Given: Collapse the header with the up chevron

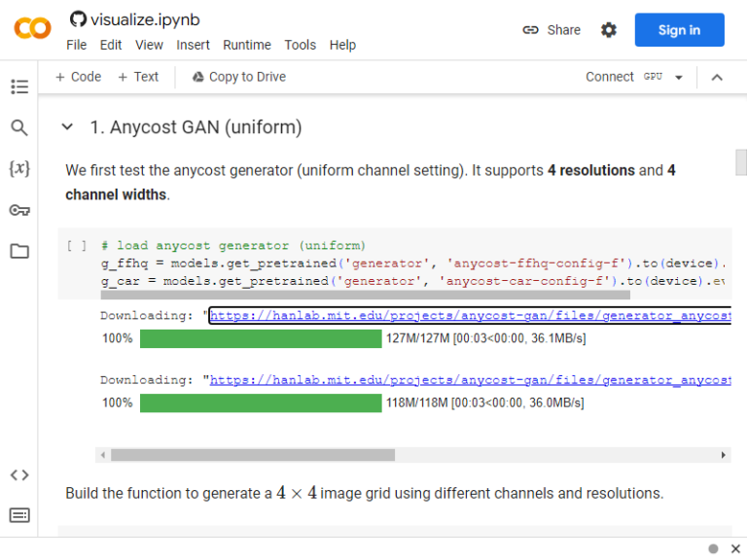Looking at the screenshot, I should pyautogui.click(x=717, y=77).
